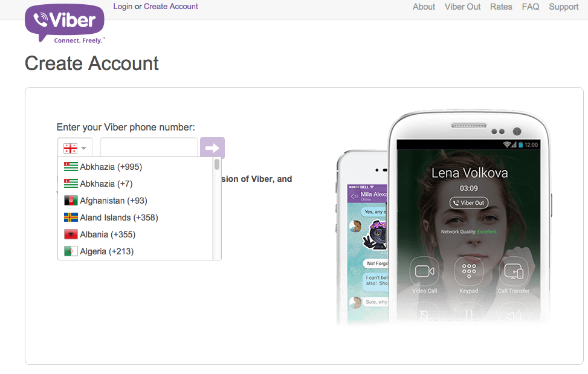Image resolution: width=588 pixels, height=374 pixels.
Task: Click the Viber logo
Action: 65,24
